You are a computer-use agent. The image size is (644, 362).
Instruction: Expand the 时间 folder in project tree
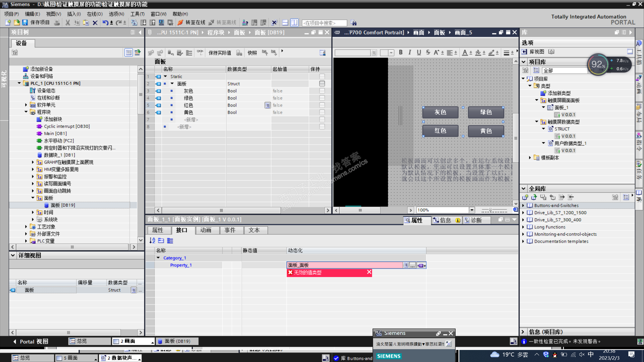pos(33,212)
